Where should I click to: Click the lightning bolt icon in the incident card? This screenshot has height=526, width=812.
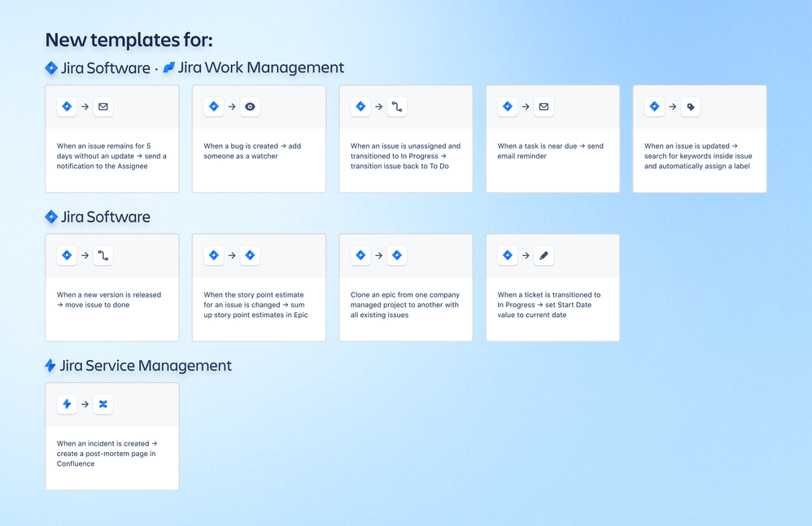67,404
